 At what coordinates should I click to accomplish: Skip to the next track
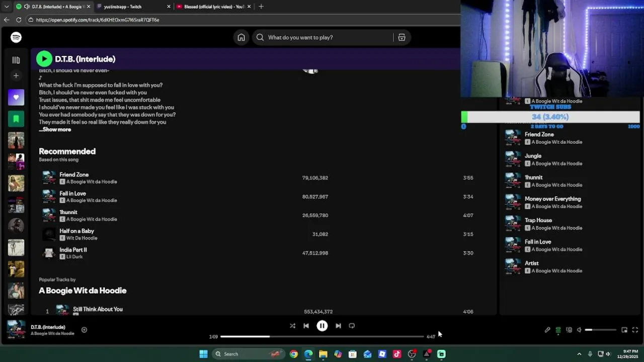coord(338,326)
